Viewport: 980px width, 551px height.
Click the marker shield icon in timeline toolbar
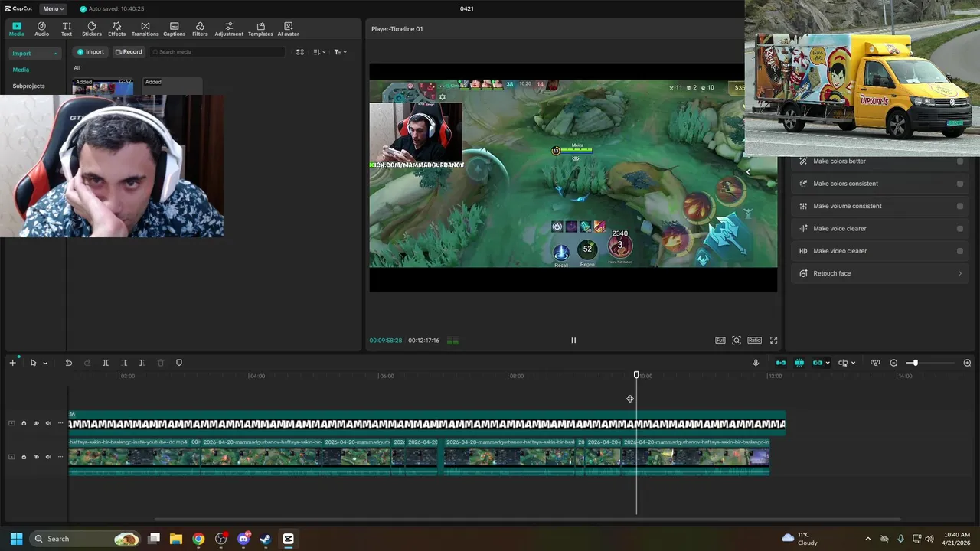pyautogui.click(x=179, y=363)
